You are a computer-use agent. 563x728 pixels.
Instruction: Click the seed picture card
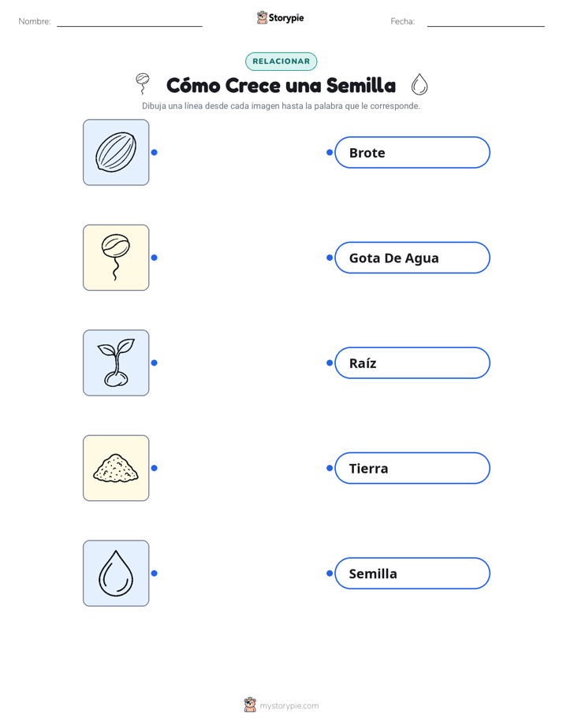tap(116, 152)
